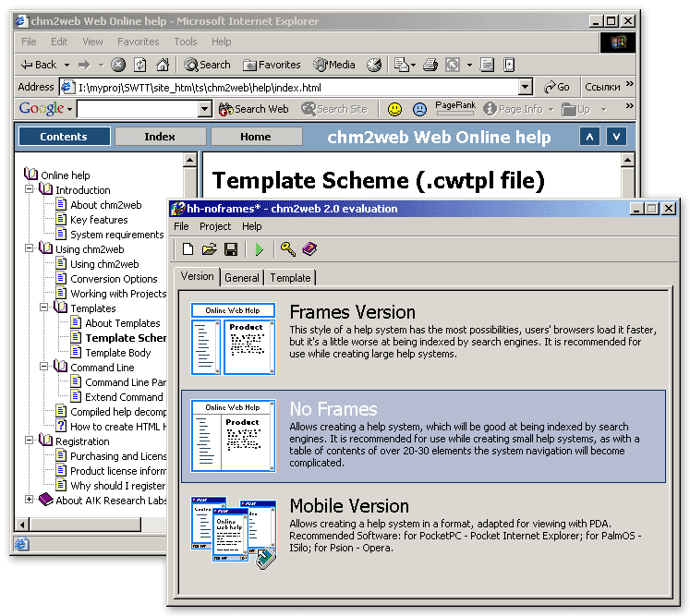
Task: Collapse the Registration tree node
Action: pos(29,440)
